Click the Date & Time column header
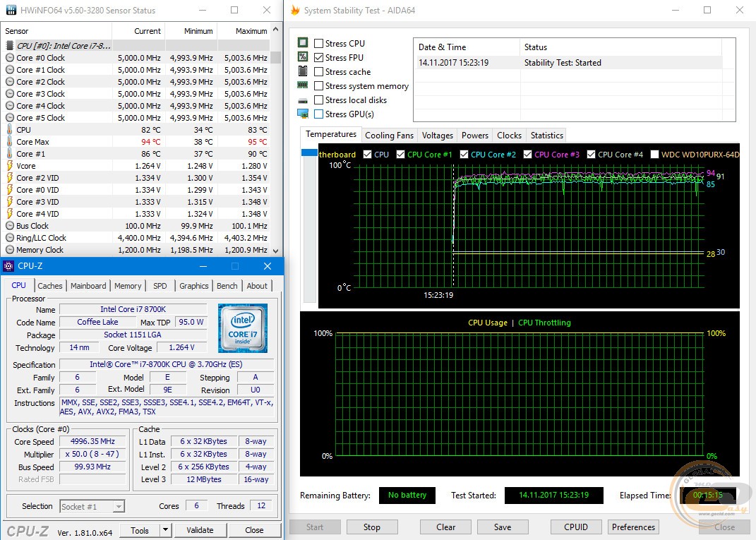The width and height of the screenshot is (756, 540). click(467, 47)
